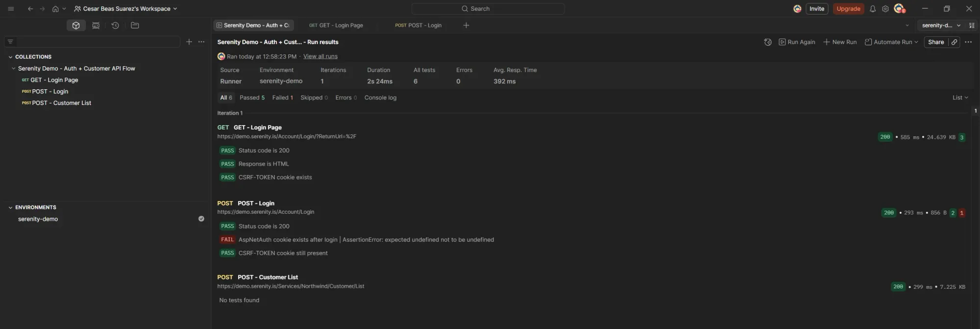Select serenity-demo environment in sidebar

pos(38,219)
